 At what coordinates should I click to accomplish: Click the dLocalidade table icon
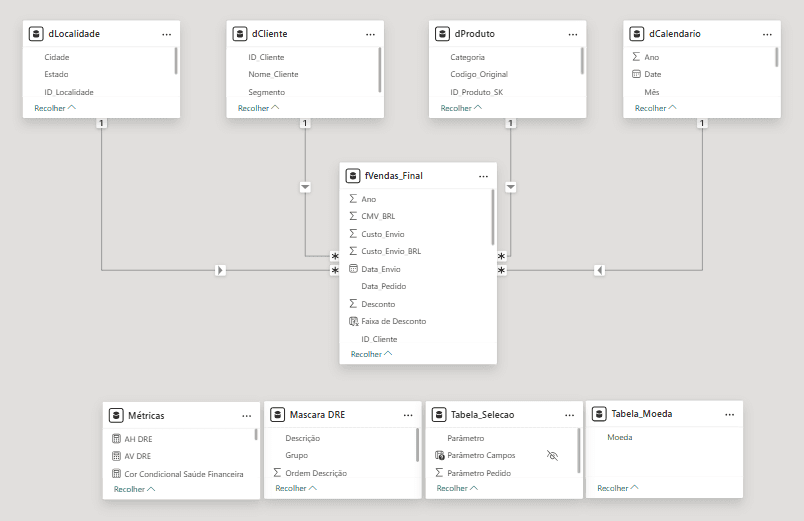(x=36, y=34)
